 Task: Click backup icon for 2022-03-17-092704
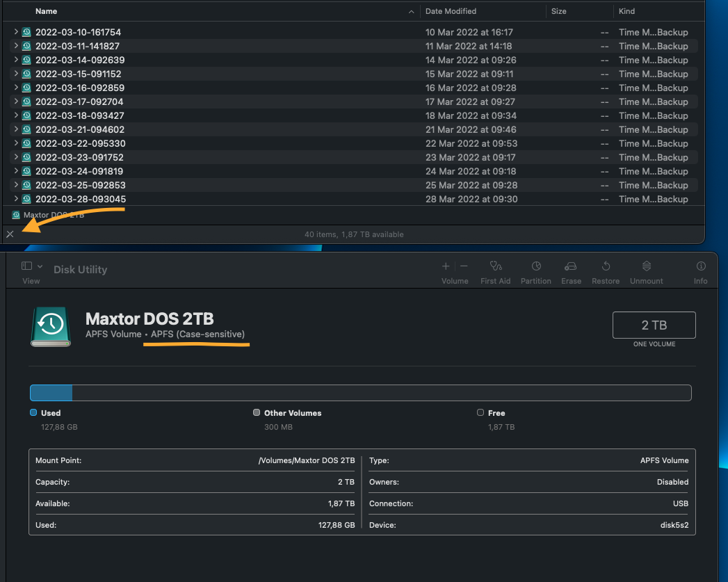coord(26,102)
